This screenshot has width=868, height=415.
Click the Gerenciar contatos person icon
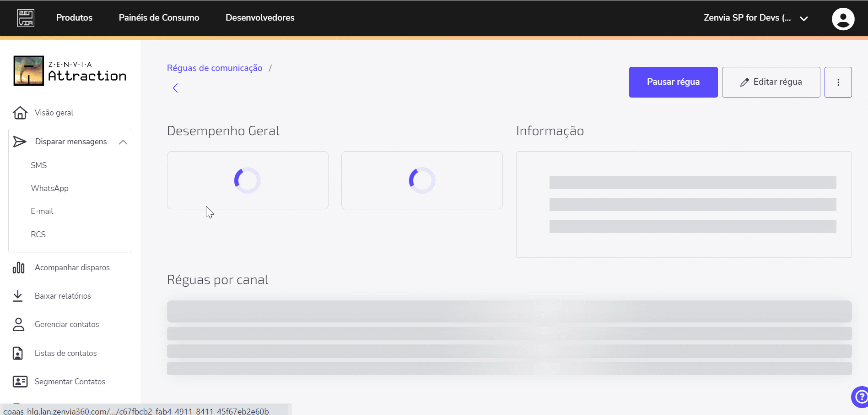(x=19, y=324)
